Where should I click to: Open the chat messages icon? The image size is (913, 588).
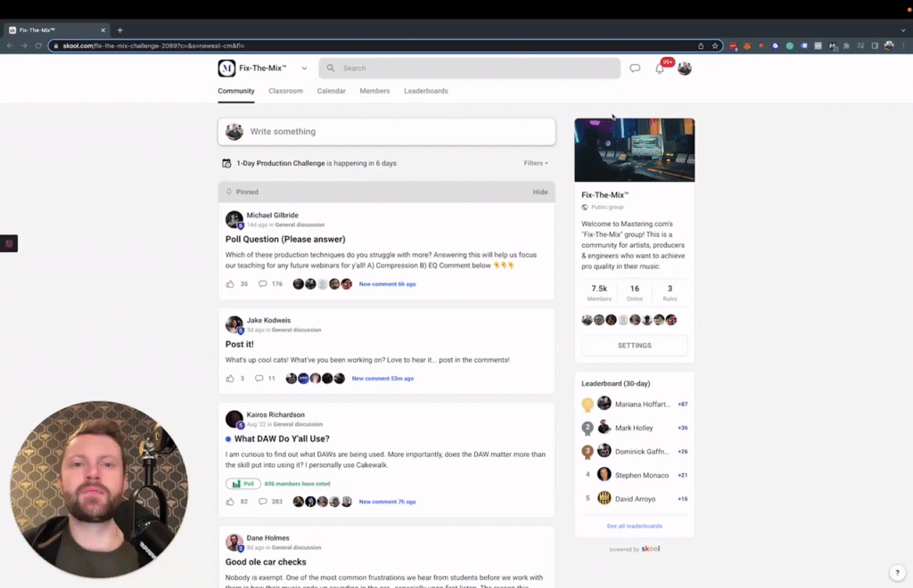635,68
